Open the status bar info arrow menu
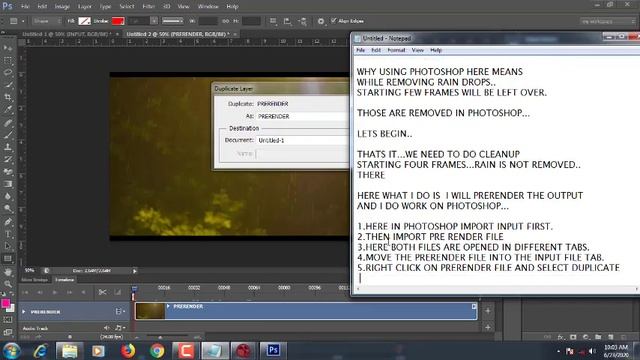 135,271
